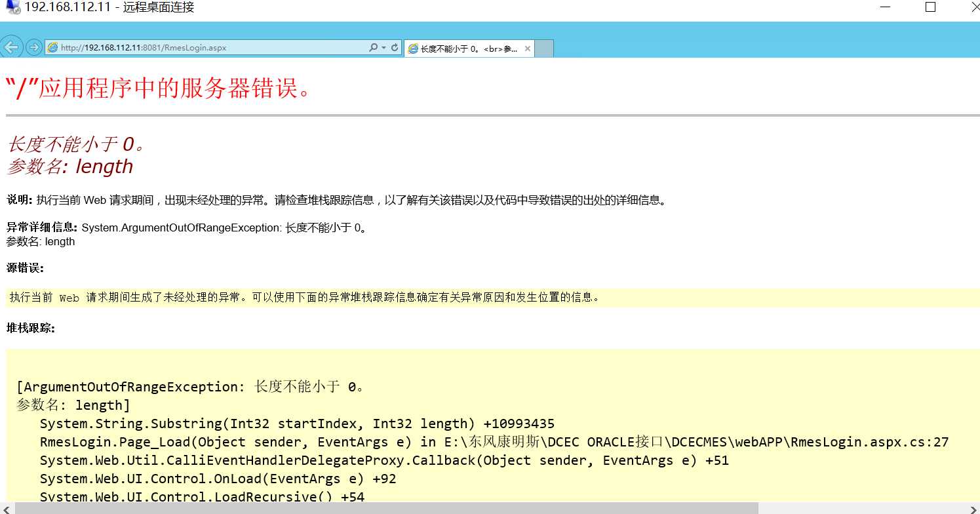The image size is (980, 514).
Task: Maximize the Remote Desktop Connection window
Action: click(930, 8)
